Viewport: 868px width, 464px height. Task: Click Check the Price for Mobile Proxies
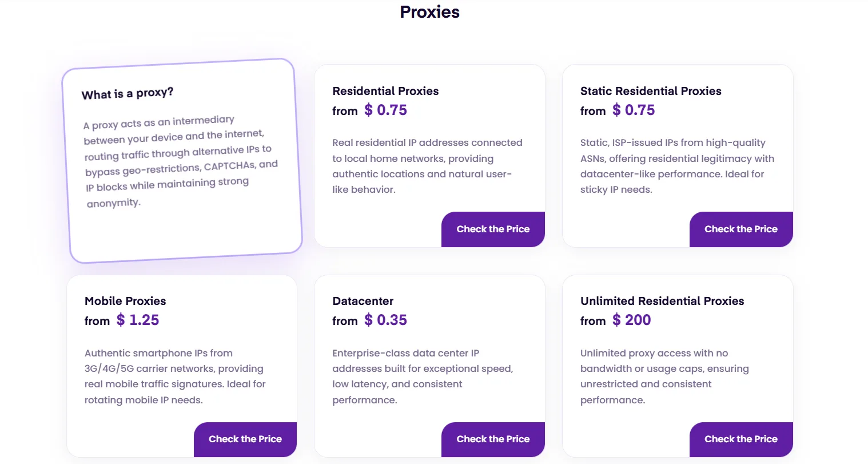(245, 439)
